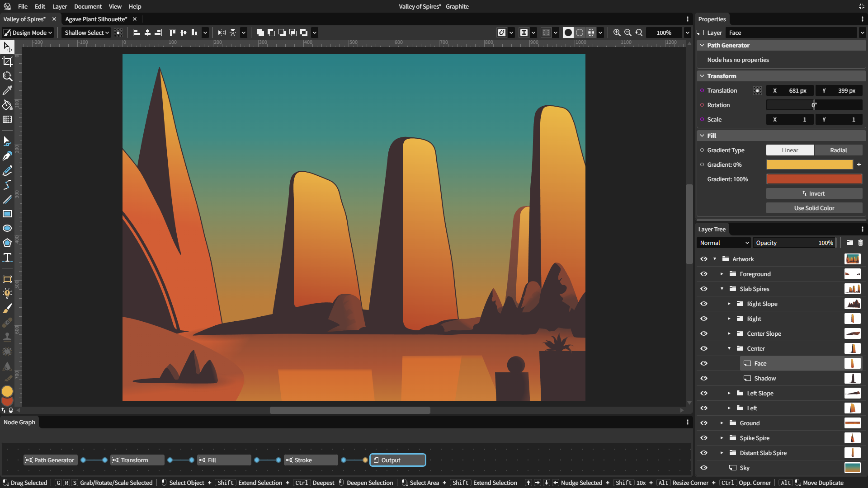Toggle visibility of Face layer
868x488 pixels.
tap(705, 363)
